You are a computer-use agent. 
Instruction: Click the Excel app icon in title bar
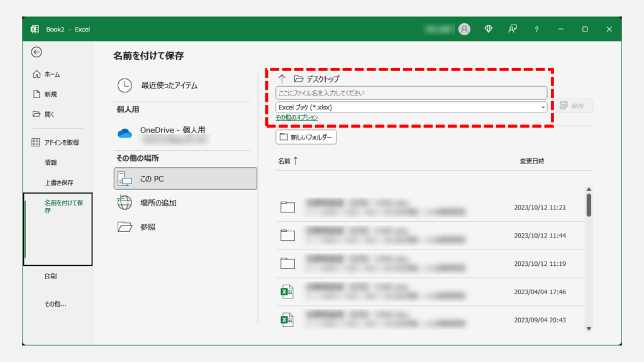point(35,29)
